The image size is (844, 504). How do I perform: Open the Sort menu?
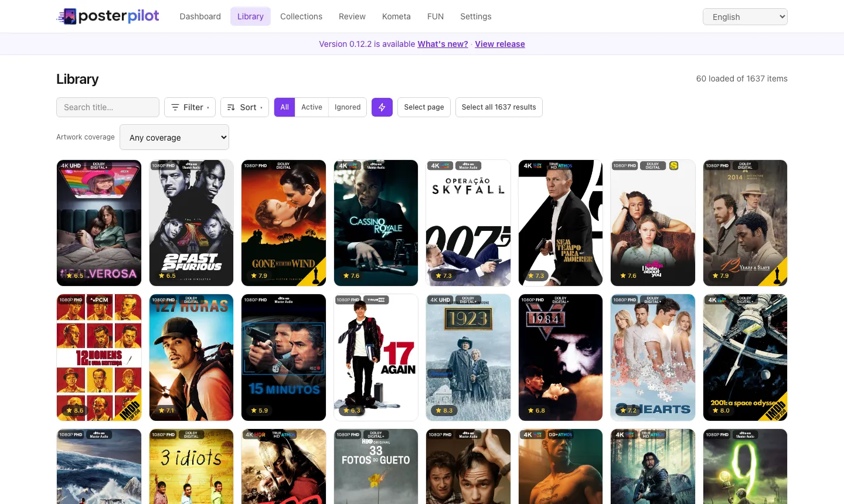tap(244, 107)
